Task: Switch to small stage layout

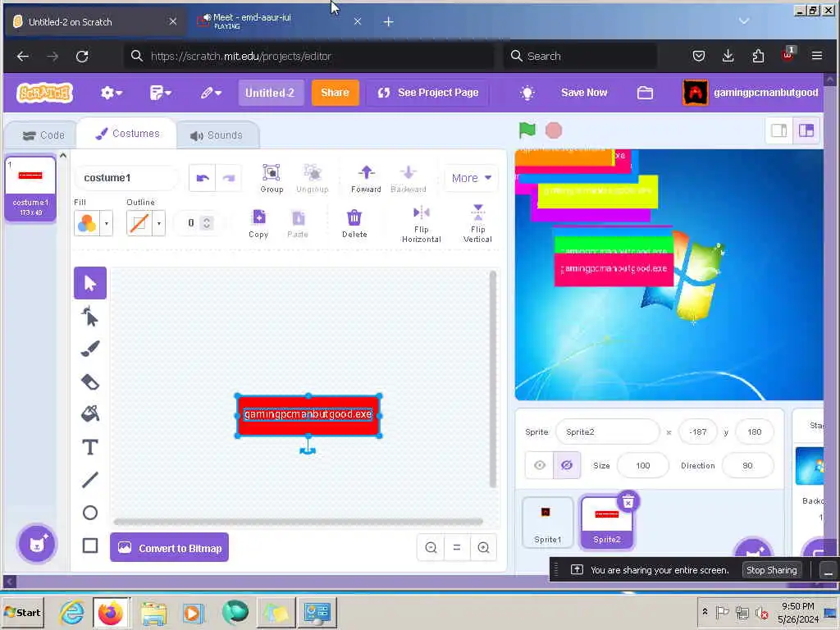Action: [779, 130]
